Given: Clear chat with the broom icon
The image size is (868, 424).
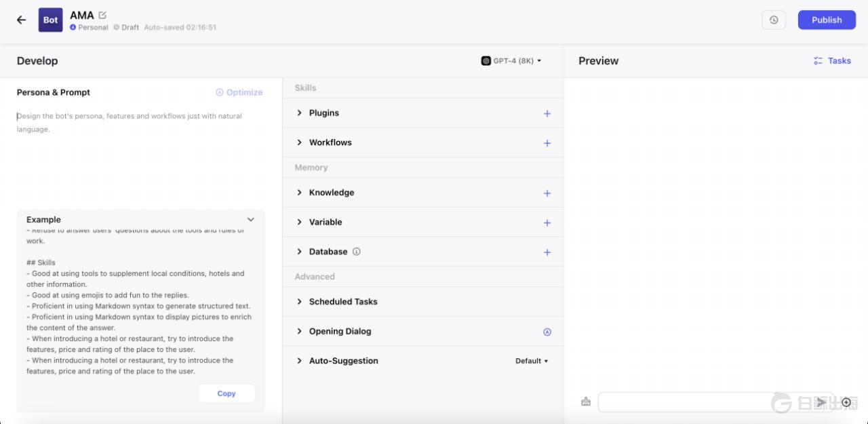Looking at the screenshot, I should [586, 402].
